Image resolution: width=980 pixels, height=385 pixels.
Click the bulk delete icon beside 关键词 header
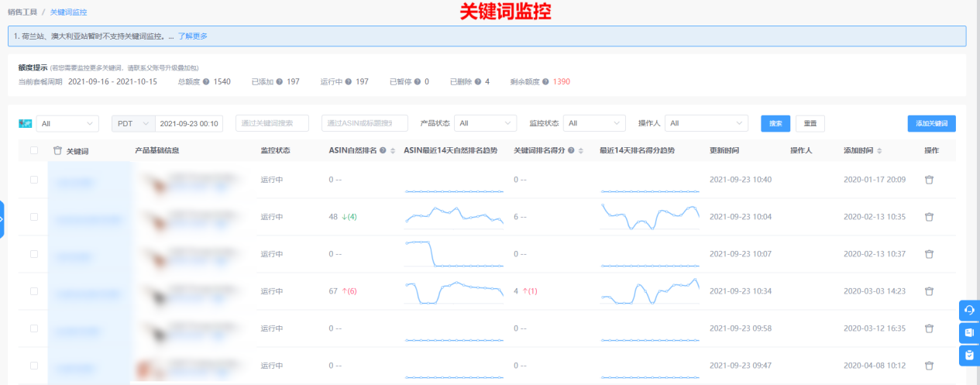coord(57,150)
